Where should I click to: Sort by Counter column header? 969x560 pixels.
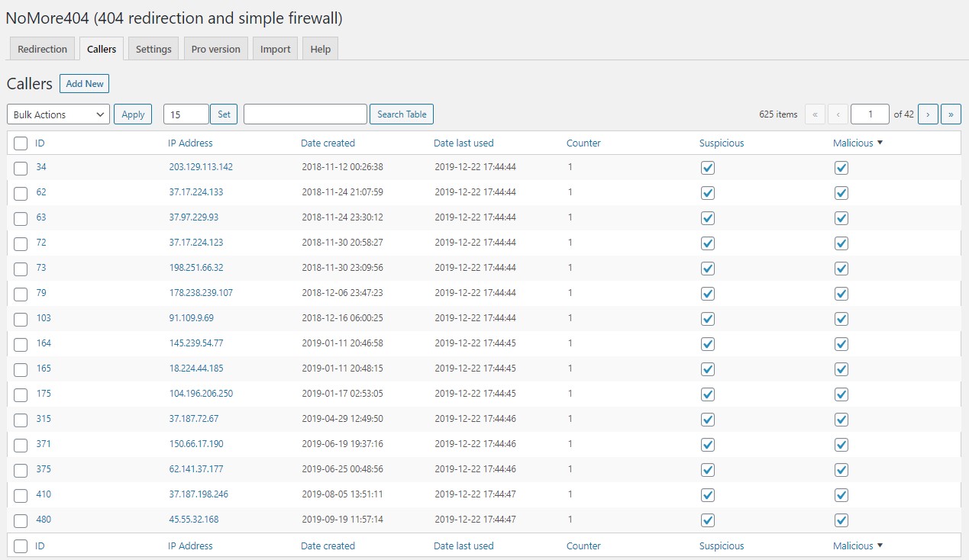point(583,143)
